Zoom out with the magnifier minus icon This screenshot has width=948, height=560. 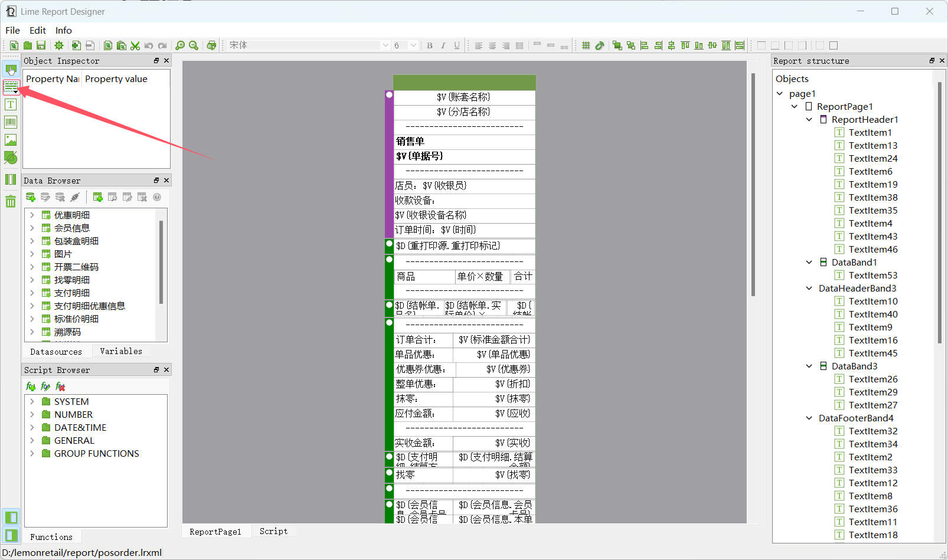[194, 45]
